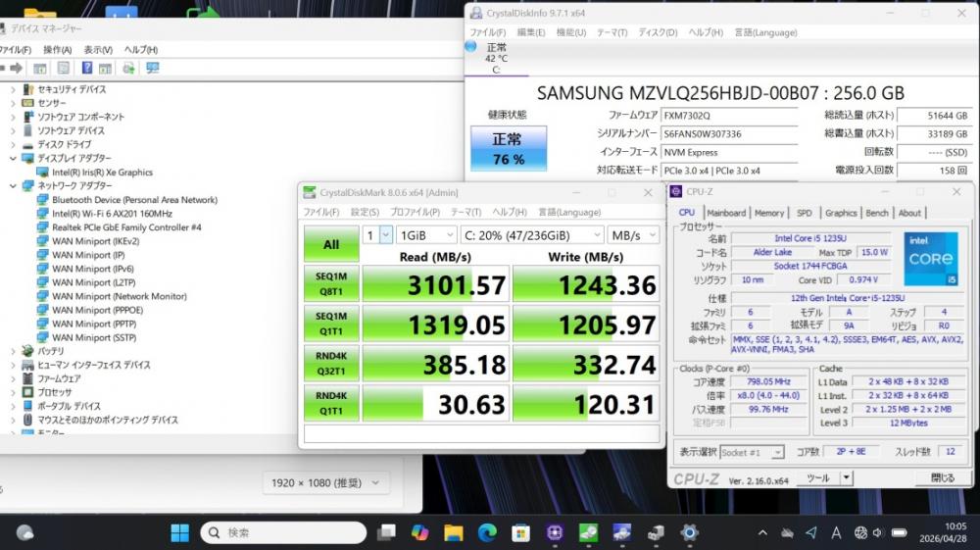Open プロファイル(P) menu in CrystalDiskMark
The height and width of the screenshot is (550, 980).
click(415, 213)
